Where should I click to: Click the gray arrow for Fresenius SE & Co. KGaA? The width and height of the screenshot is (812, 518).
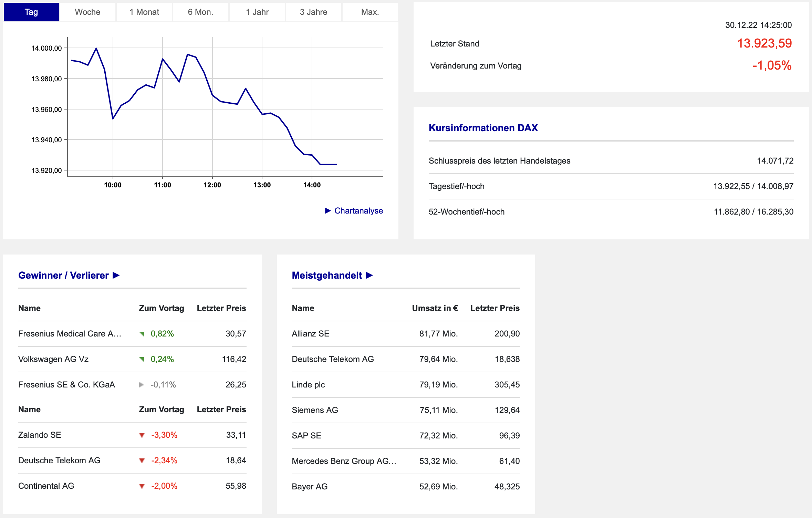pos(141,385)
